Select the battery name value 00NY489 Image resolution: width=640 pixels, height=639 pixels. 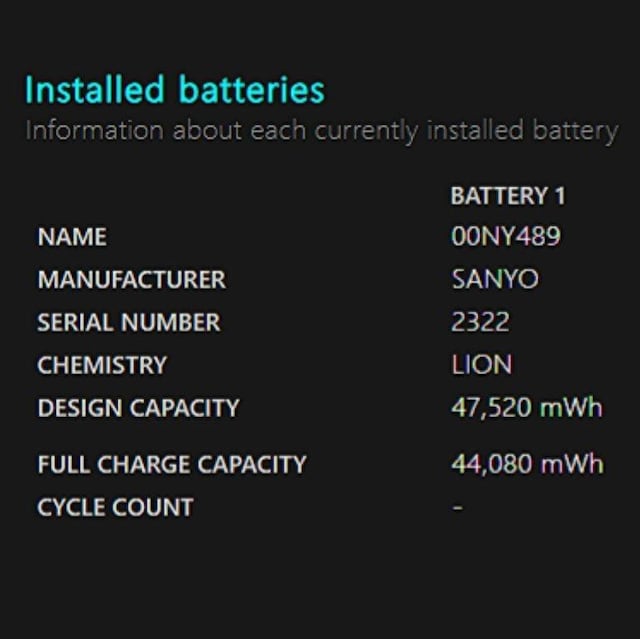[x=506, y=236]
